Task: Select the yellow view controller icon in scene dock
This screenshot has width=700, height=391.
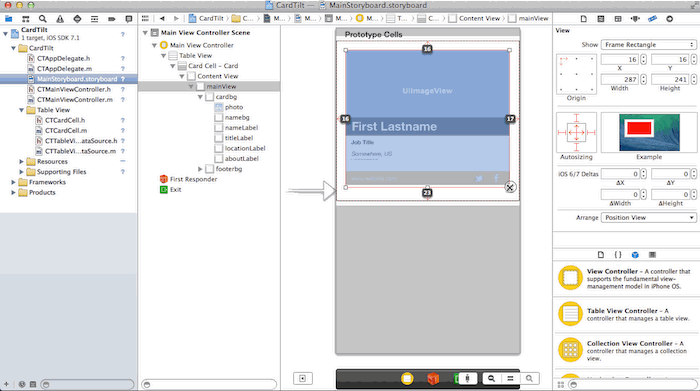Action: (x=407, y=379)
